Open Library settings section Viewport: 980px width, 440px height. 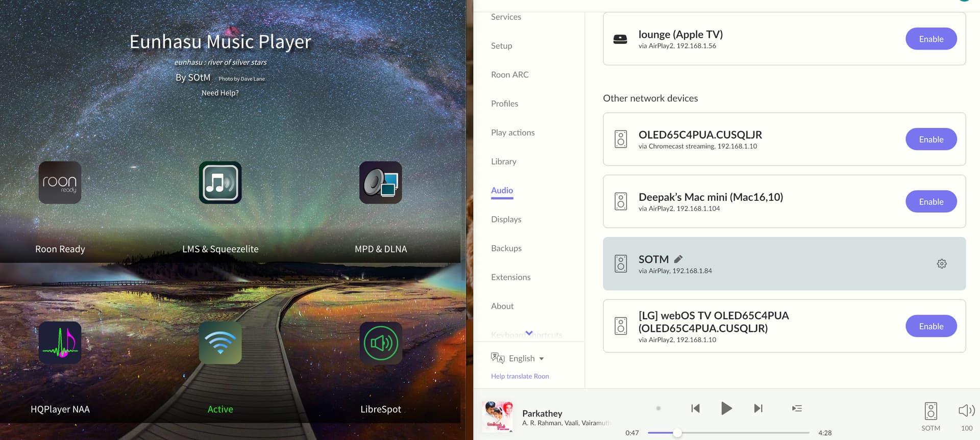click(x=503, y=162)
